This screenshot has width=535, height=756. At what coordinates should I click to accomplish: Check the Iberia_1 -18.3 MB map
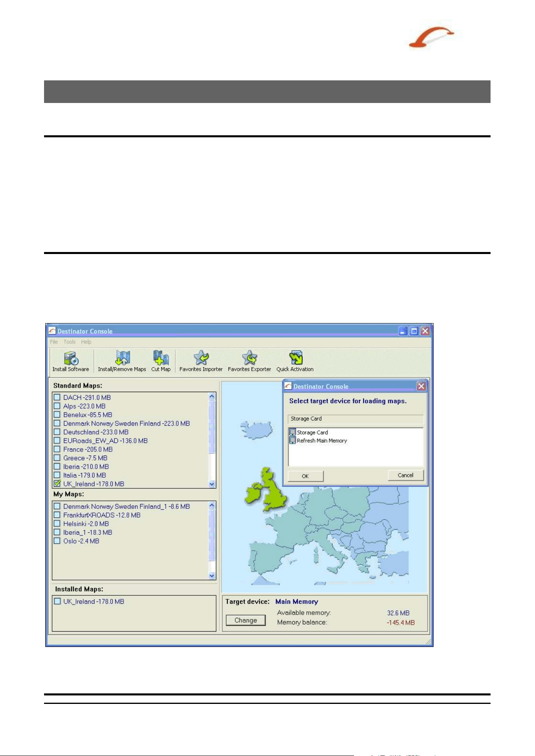[57, 532]
